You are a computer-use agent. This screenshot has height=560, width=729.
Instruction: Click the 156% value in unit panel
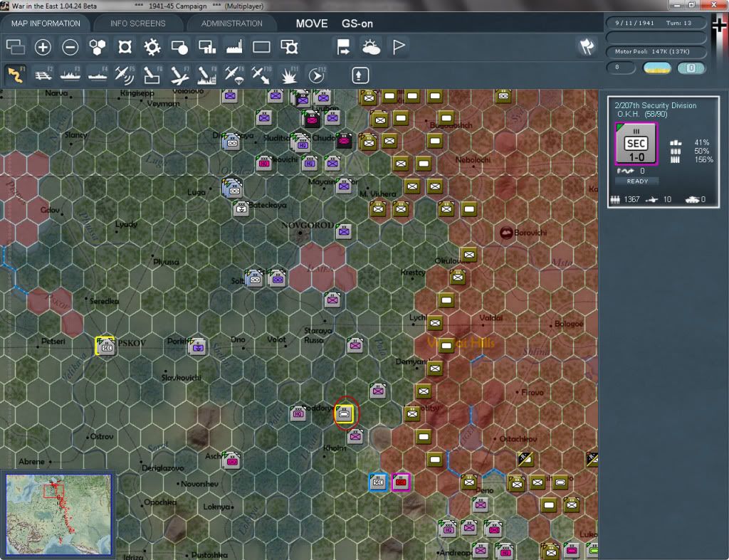[x=703, y=160]
